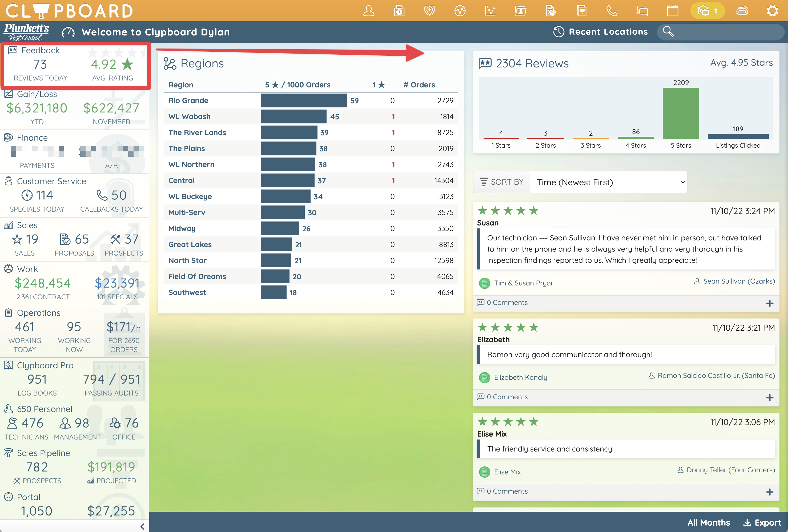Open the personnel folder icon
Image resolution: width=788 pixels, height=532 pixels.
(x=520, y=11)
